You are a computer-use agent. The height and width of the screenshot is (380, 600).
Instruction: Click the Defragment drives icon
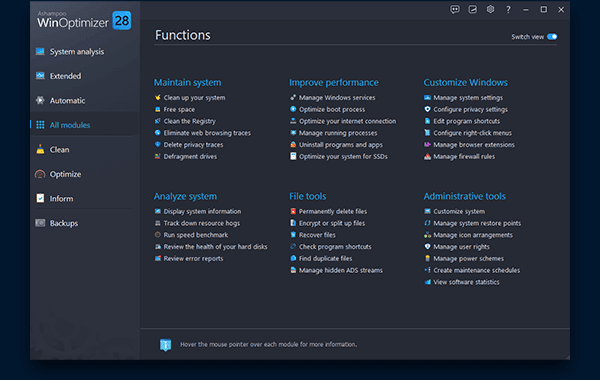pyautogui.click(x=158, y=156)
